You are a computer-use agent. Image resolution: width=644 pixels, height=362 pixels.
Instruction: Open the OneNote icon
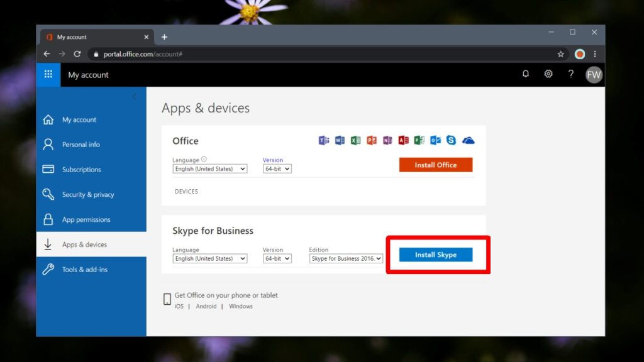pos(387,140)
